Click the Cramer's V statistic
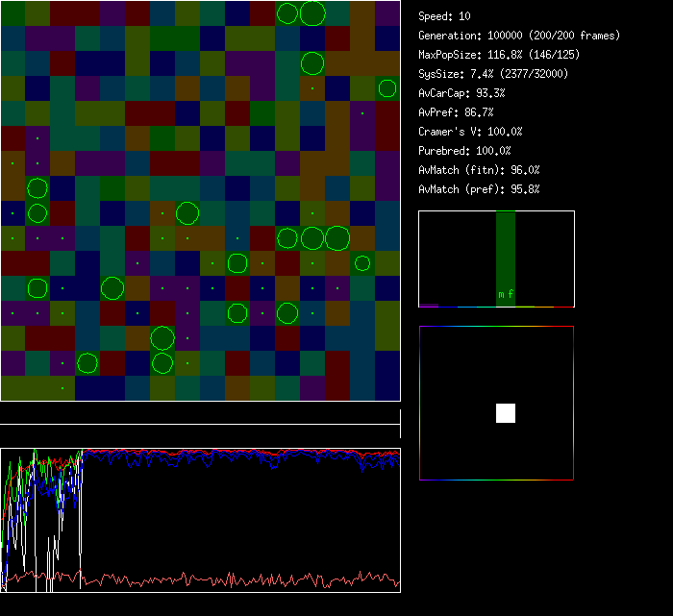This screenshot has height=616, width=673. click(x=470, y=132)
